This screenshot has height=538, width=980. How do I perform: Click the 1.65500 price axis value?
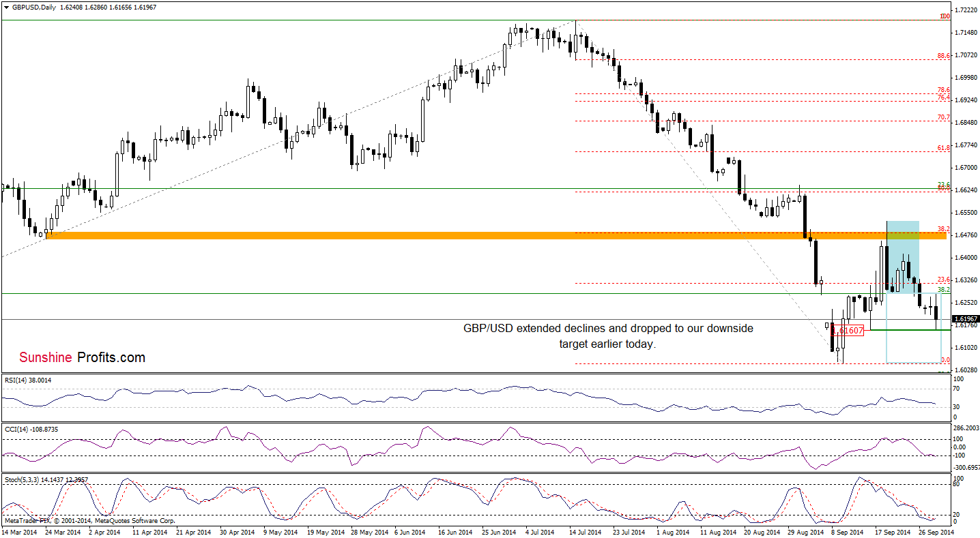[x=967, y=213]
